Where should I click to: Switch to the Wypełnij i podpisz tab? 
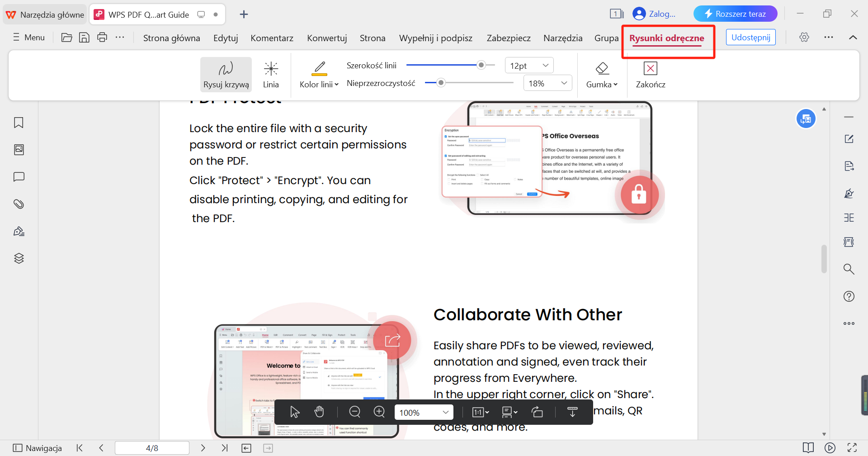tap(436, 38)
